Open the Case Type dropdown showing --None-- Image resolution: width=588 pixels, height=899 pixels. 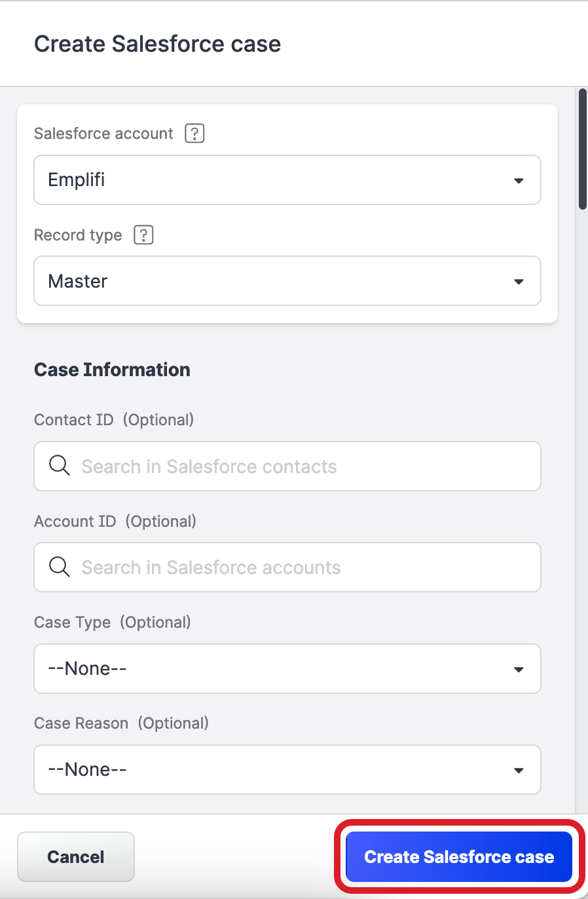(x=287, y=668)
